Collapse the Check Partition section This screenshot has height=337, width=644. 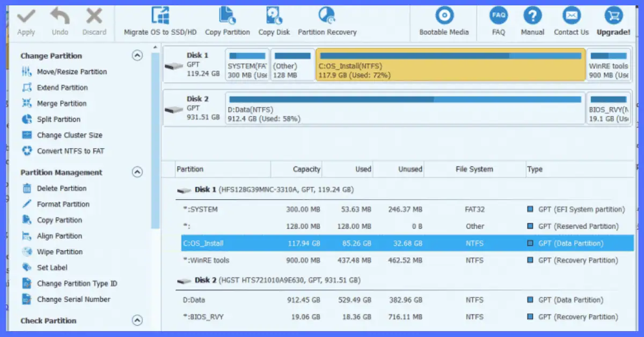137,320
